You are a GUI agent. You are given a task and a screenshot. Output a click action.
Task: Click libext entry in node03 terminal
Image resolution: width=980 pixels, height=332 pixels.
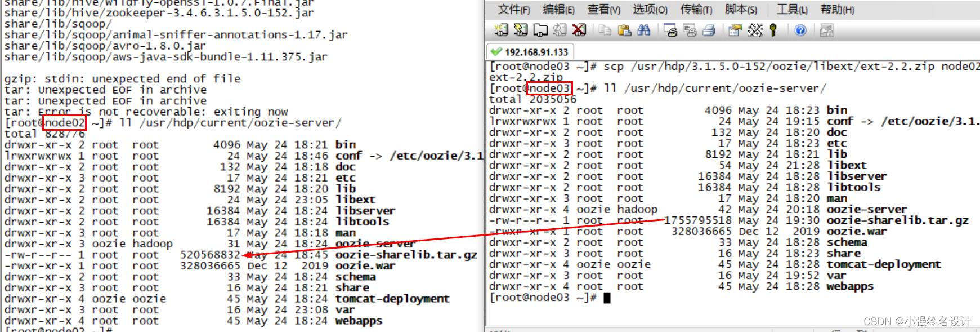(x=847, y=165)
